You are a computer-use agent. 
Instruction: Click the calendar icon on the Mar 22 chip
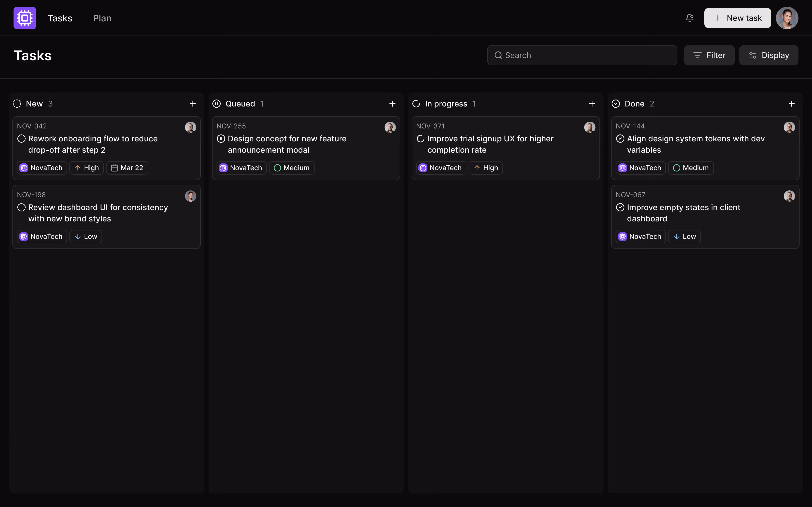pyautogui.click(x=114, y=168)
